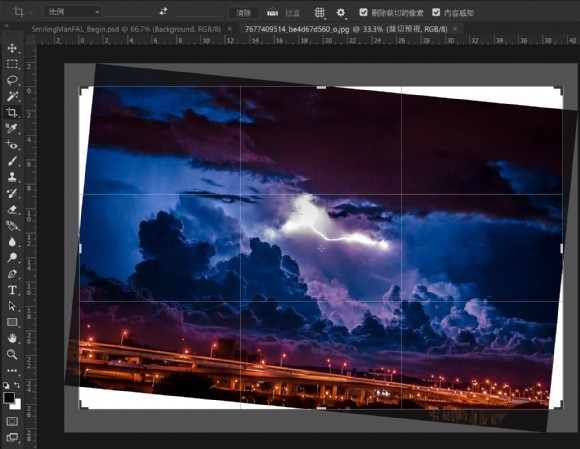
Task: Pick the Magic Wand tool
Action: pyautogui.click(x=12, y=96)
